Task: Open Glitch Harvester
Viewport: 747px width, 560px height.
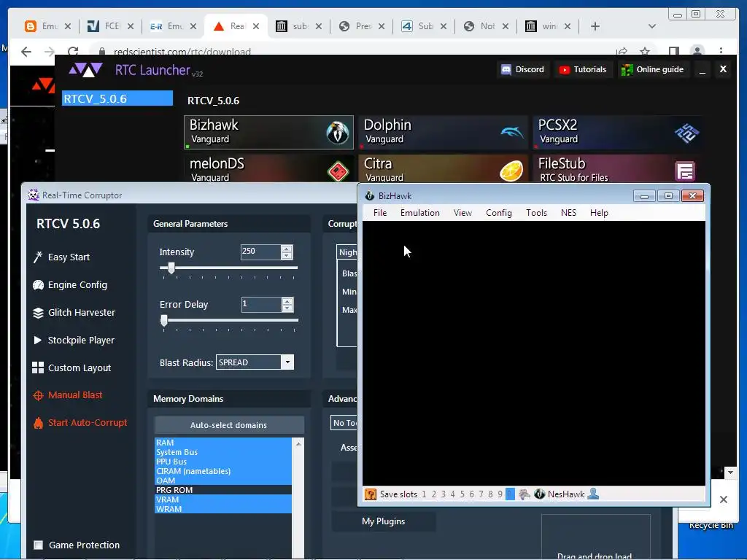Action: click(74, 312)
